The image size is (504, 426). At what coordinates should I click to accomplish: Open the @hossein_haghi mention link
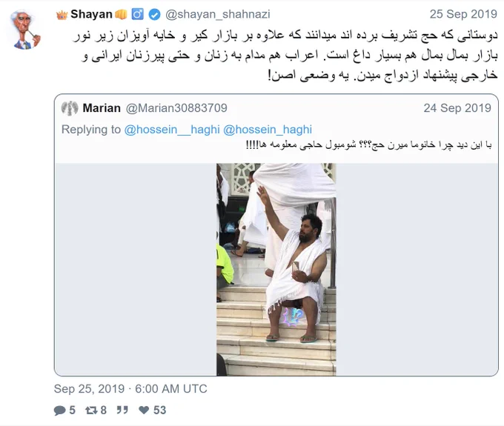(268, 130)
